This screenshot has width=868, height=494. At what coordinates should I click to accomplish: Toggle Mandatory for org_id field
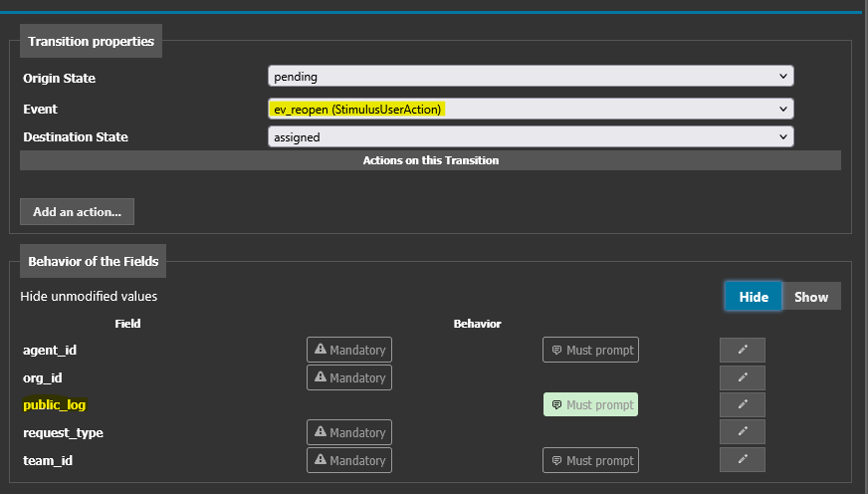pyautogui.click(x=349, y=377)
